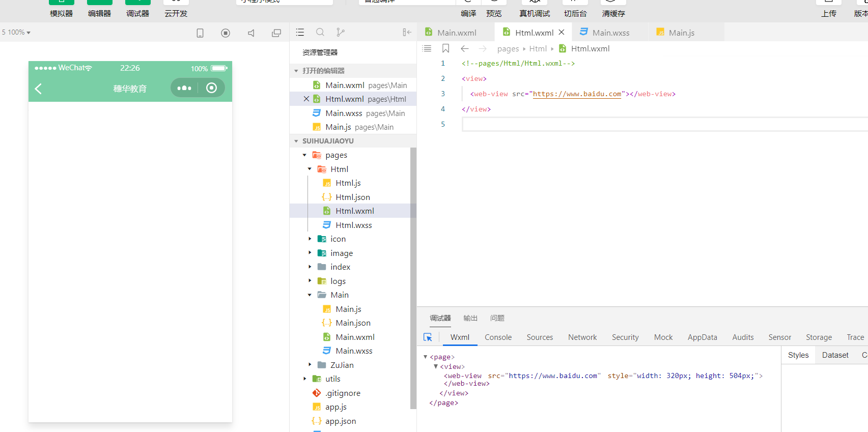
Task: Open the Storage debugger tab
Action: [x=819, y=337]
